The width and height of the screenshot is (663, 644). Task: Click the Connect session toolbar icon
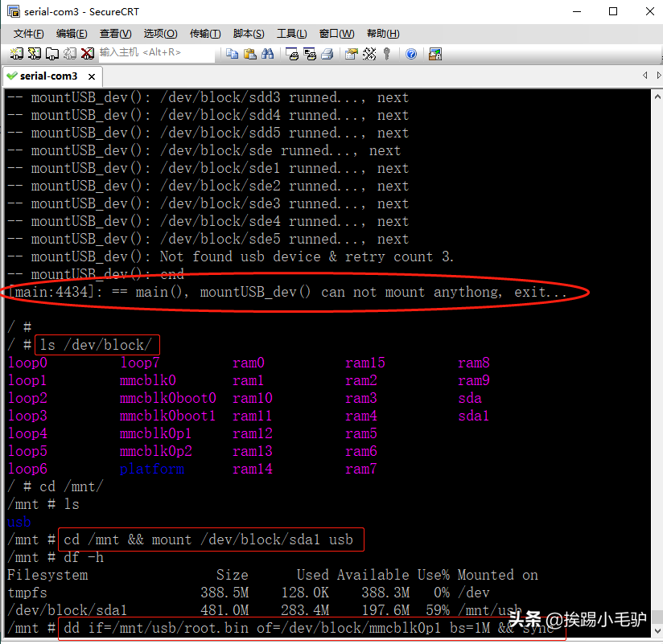pos(16,54)
